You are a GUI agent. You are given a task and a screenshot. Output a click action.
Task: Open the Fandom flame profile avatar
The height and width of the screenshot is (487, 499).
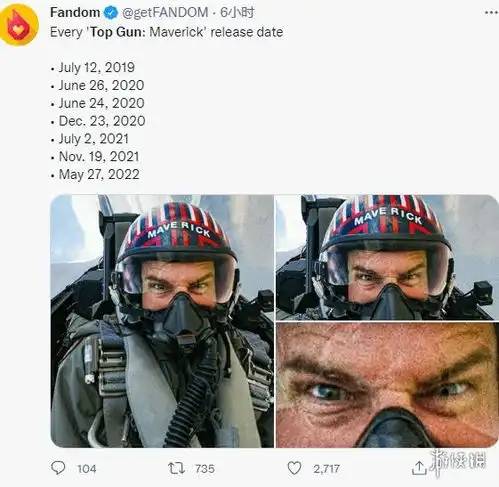point(19,25)
